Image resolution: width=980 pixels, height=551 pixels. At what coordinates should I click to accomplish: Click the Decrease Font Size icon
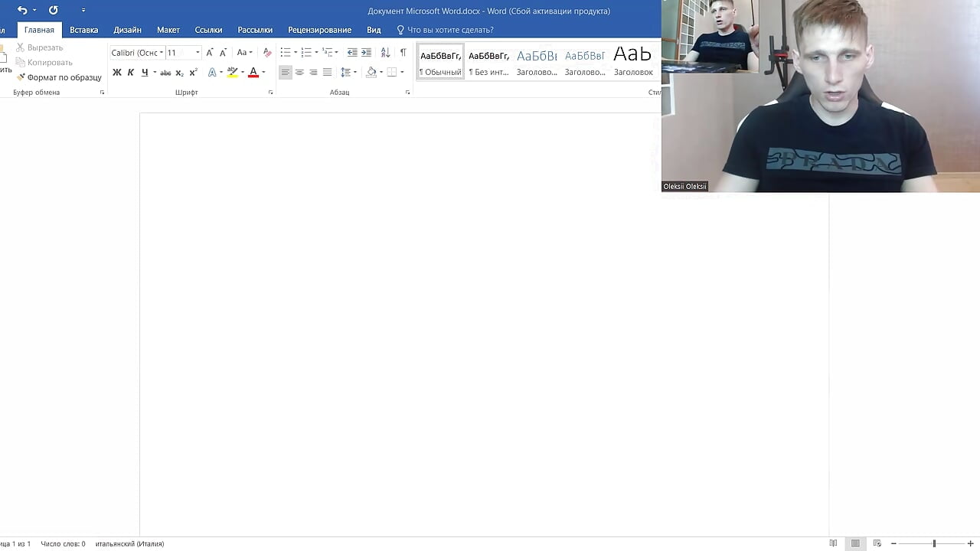(x=223, y=53)
